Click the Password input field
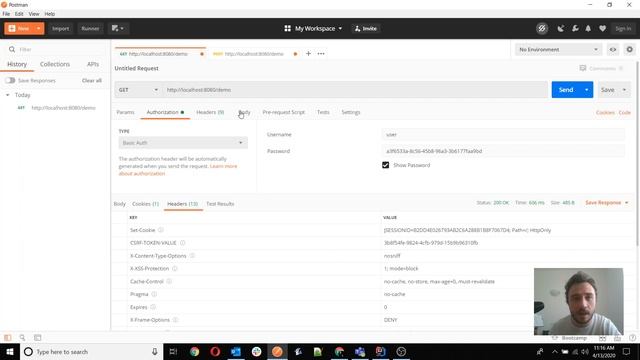The image size is (640, 360). [503, 151]
